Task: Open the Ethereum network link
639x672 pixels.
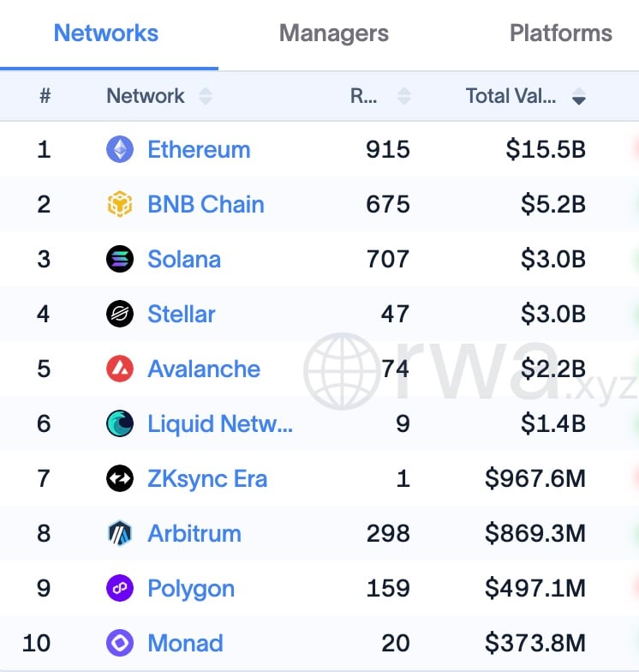Action: [199, 149]
